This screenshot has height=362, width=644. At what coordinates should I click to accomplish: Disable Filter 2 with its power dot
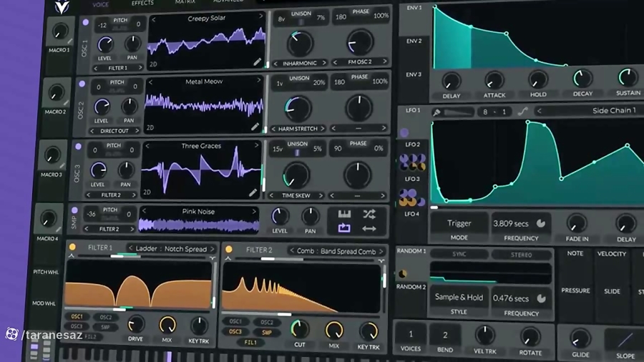229,249
